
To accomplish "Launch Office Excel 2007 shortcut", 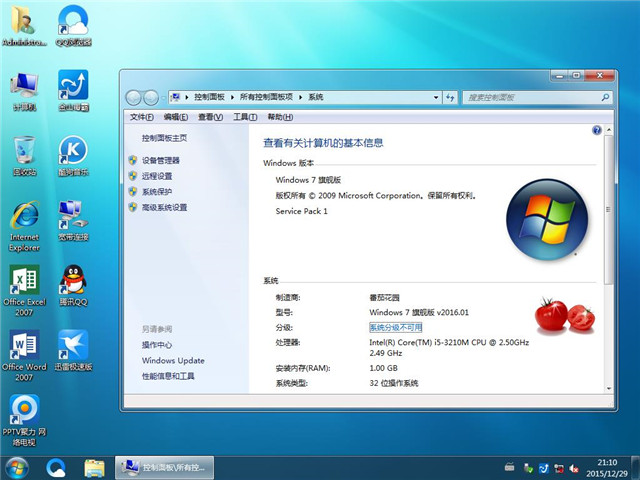I will pos(24,291).
